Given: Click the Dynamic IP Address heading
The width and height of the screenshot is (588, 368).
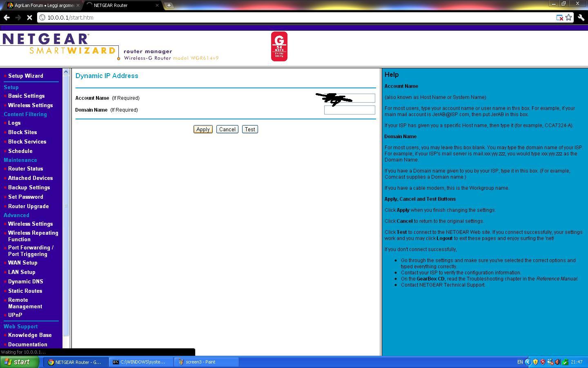Looking at the screenshot, I should click(107, 76).
